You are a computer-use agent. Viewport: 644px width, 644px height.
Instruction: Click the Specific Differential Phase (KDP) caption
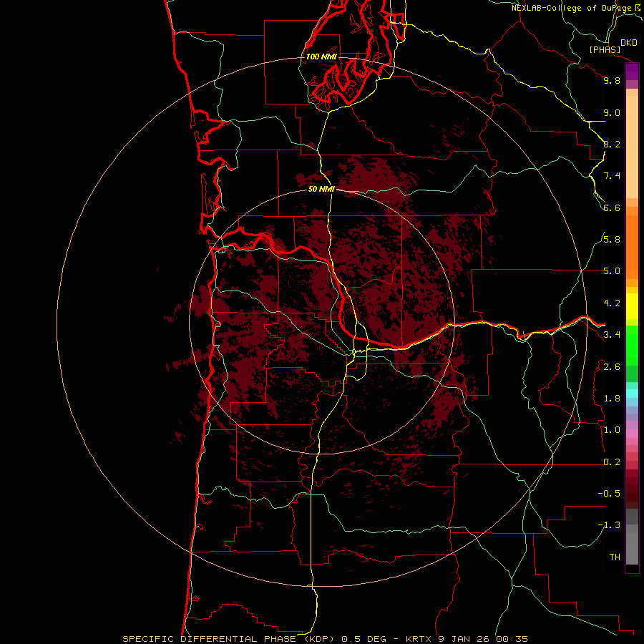[230, 639]
